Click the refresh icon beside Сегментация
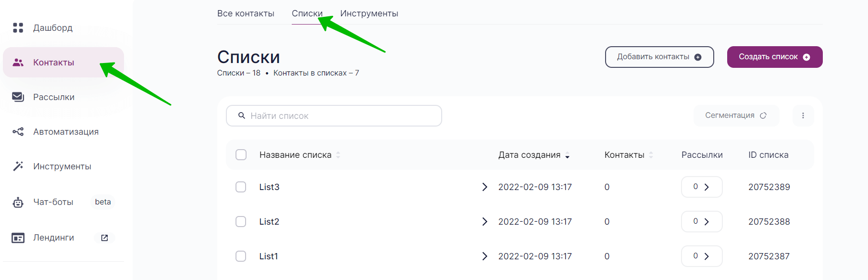 (x=763, y=115)
